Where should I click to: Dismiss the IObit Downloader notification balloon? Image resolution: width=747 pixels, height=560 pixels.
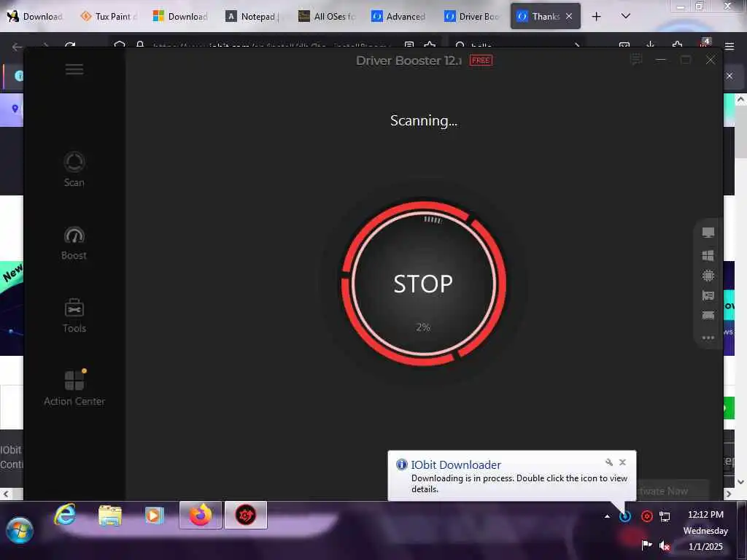point(622,462)
